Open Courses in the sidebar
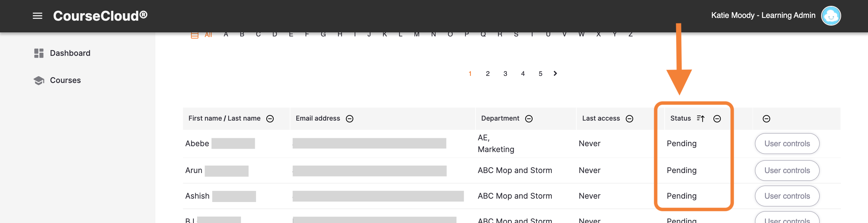Screen dimensions: 868x223 click(x=65, y=81)
